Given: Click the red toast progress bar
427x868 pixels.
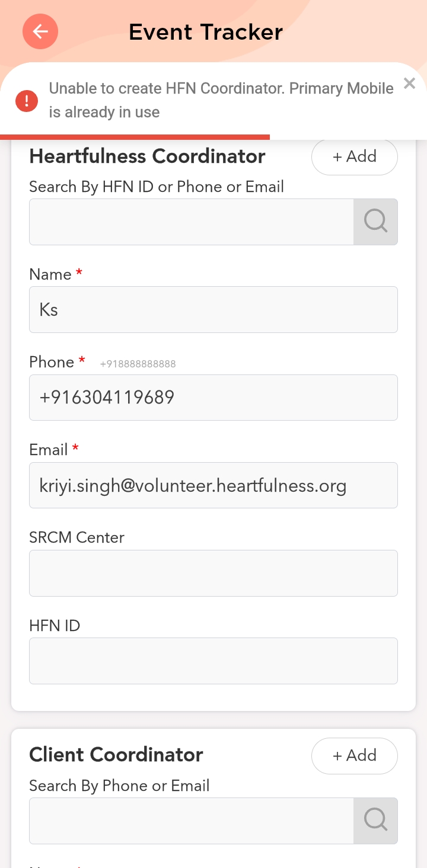Looking at the screenshot, I should coord(135,137).
